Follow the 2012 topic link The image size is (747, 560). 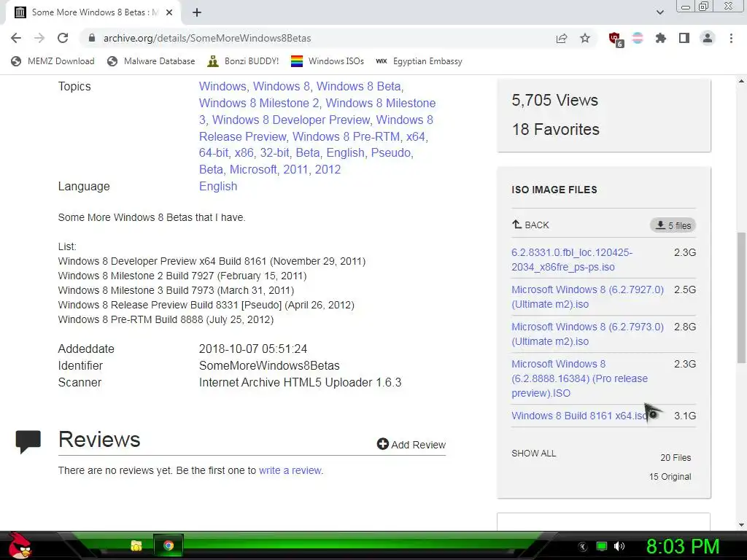point(328,169)
